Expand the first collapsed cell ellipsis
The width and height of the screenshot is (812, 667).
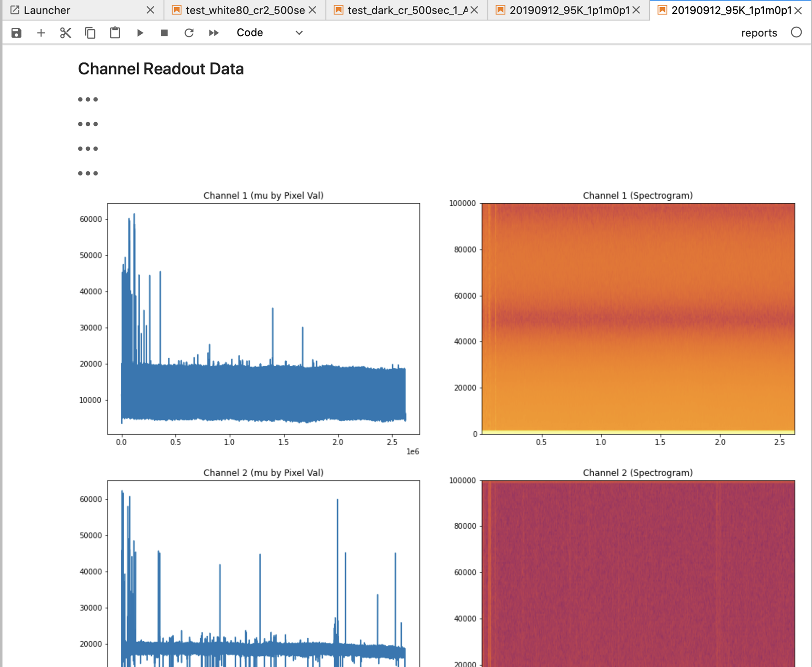click(88, 99)
